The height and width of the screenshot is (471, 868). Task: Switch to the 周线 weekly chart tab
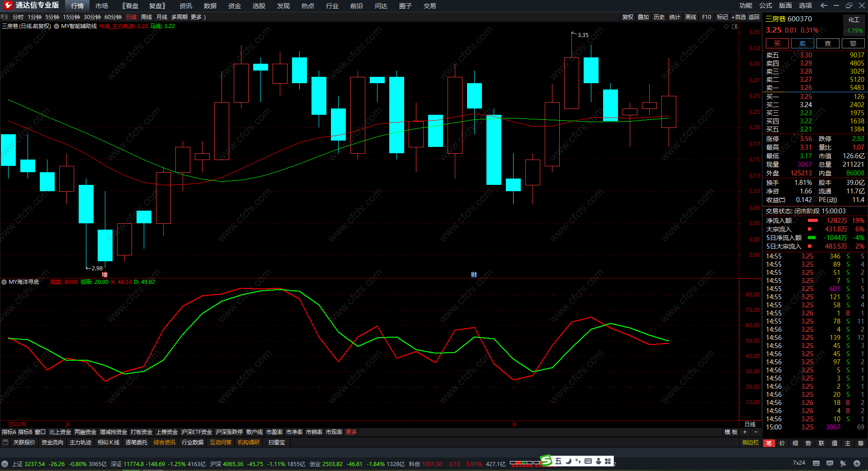click(146, 17)
